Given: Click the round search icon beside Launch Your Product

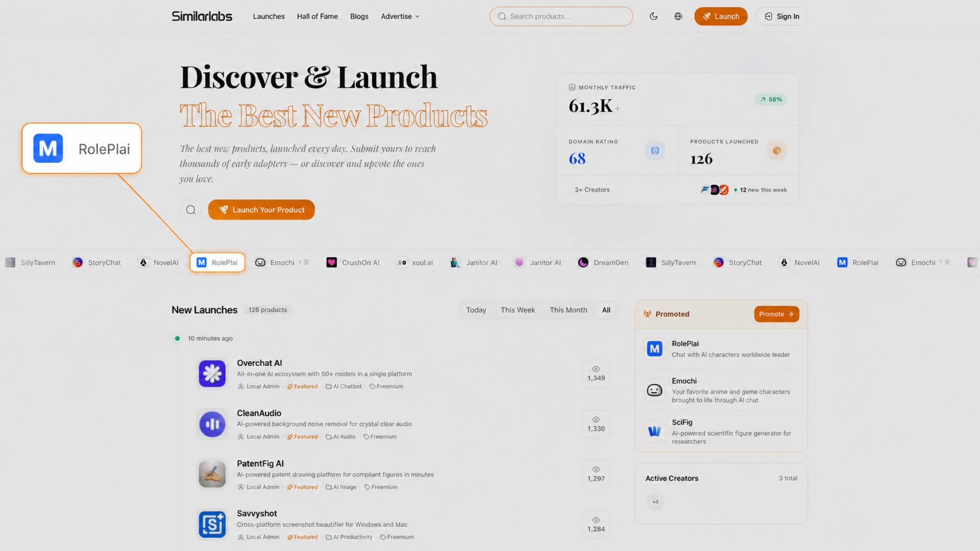Looking at the screenshot, I should [191, 210].
